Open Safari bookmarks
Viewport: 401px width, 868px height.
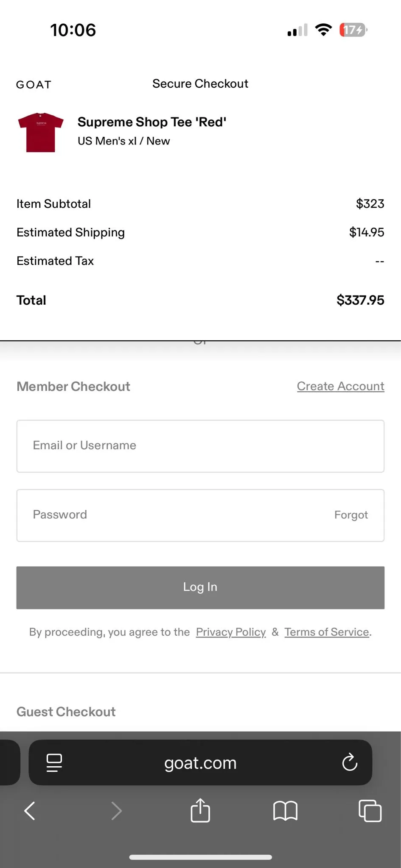(285, 811)
